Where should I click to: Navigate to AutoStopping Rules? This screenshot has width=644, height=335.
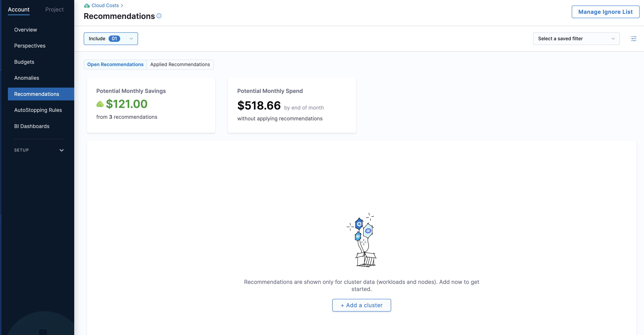pos(38,110)
